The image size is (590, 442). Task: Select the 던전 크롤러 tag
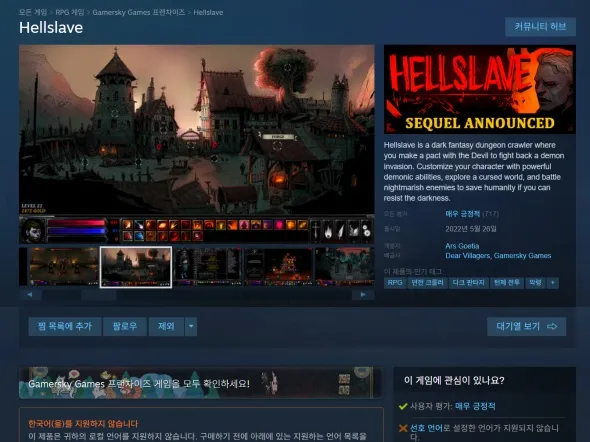coord(427,283)
